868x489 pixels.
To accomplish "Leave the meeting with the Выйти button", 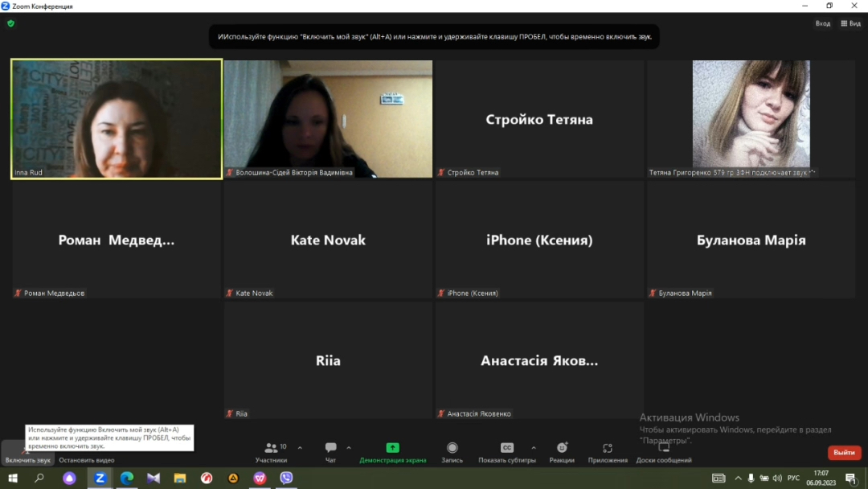I will click(x=844, y=453).
